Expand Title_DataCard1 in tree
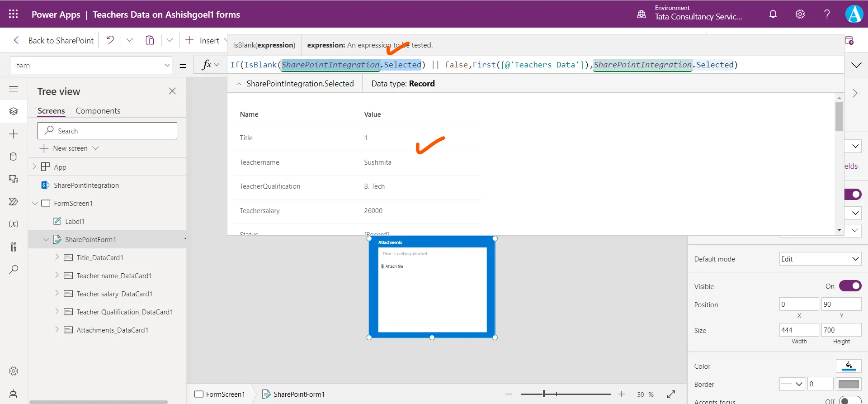This screenshot has width=868, height=404. click(57, 257)
